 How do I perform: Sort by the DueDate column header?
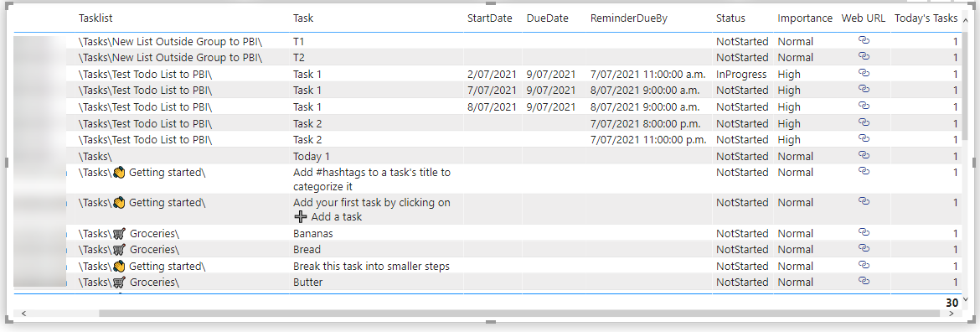tap(548, 18)
